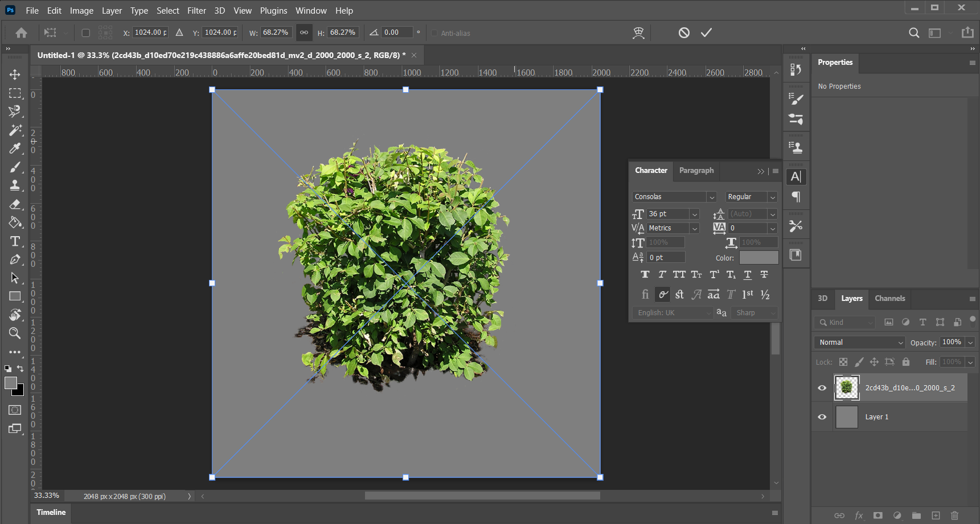
Task: Select the Hand tool
Action: (15, 315)
